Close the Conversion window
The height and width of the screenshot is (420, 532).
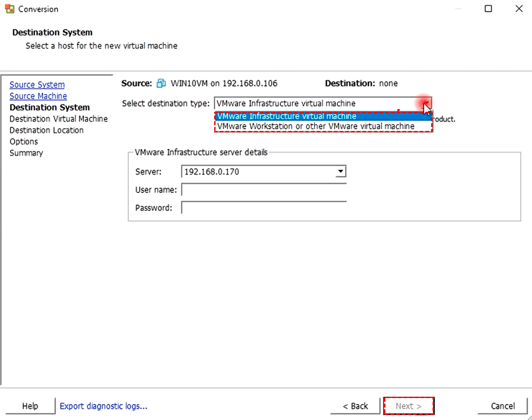519,9
